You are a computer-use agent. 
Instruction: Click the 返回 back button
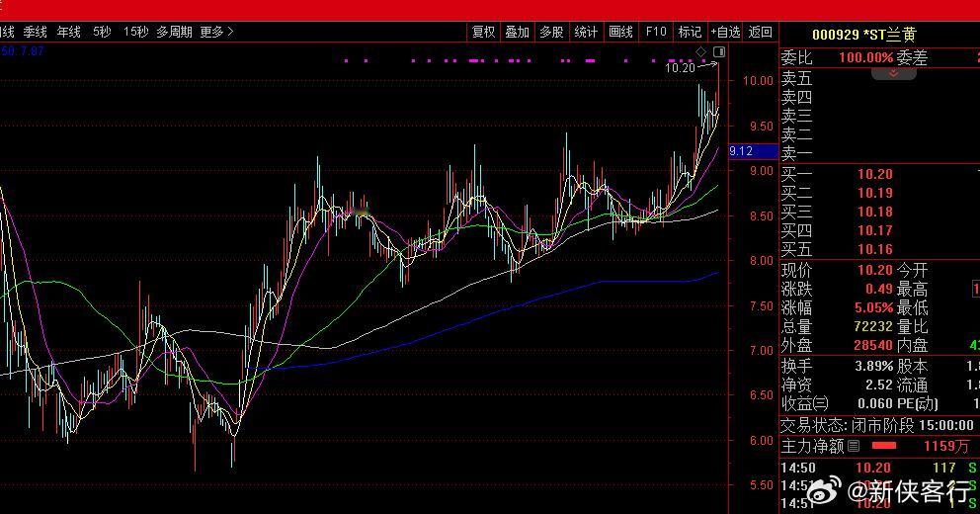(761, 32)
